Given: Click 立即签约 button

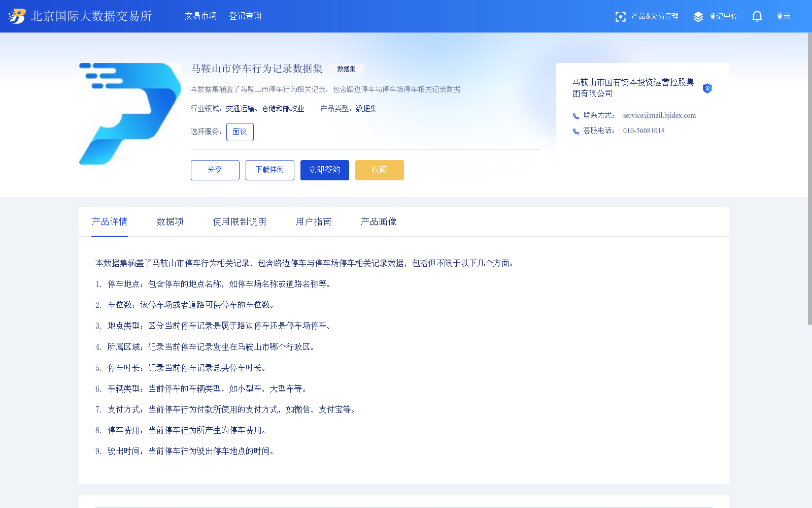Looking at the screenshot, I should point(325,170).
